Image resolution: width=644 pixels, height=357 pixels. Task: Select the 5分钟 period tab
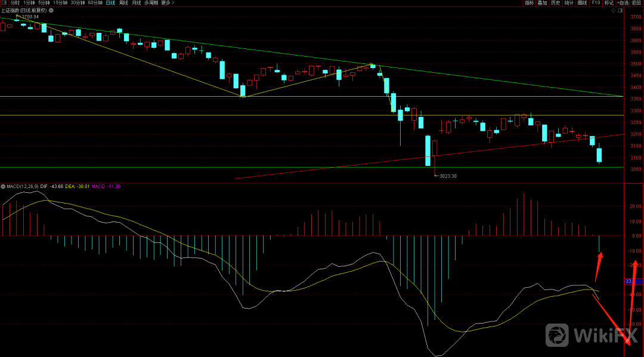click(x=45, y=3)
